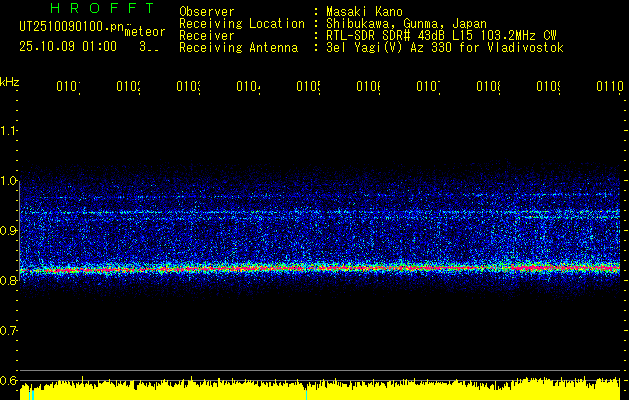
Task: Click the 1.1 frequency axis tick
Action: point(10,131)
